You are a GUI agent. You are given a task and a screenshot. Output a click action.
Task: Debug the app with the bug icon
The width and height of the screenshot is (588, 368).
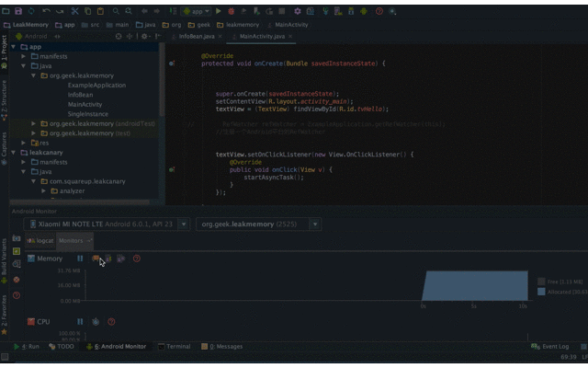231,11
